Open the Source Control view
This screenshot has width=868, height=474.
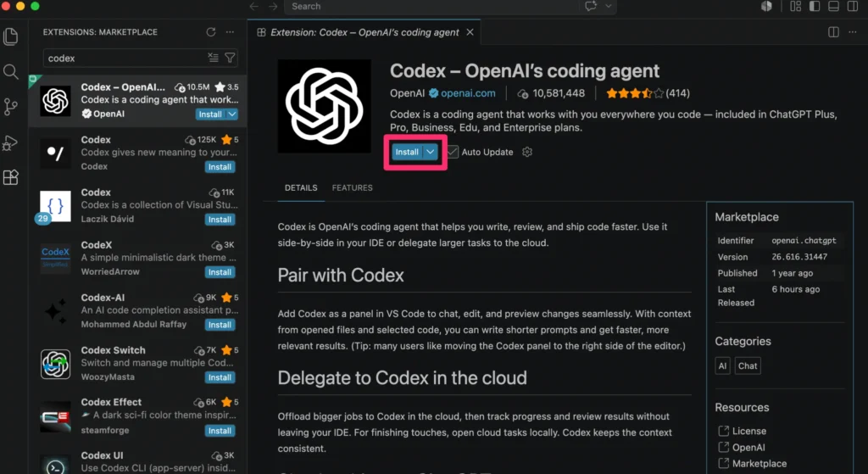10,106
